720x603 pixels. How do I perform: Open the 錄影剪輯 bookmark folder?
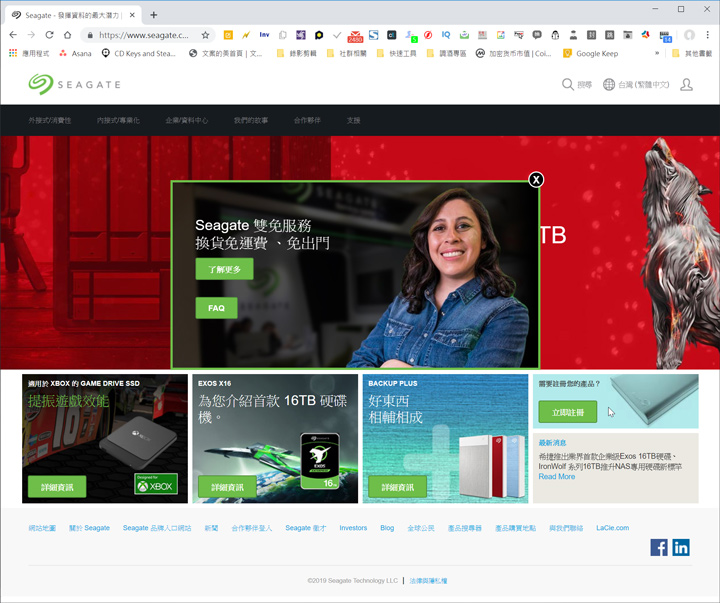point(297,53)
